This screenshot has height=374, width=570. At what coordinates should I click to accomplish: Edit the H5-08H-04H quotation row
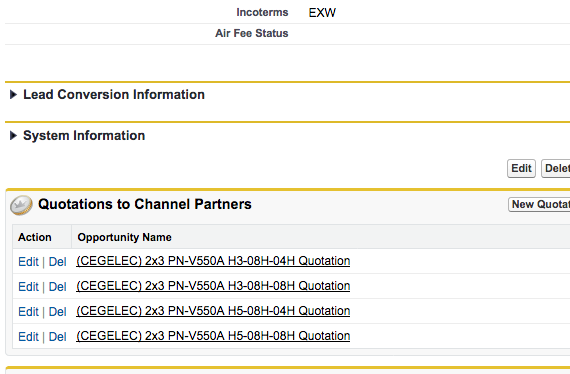tap(28, 312)
